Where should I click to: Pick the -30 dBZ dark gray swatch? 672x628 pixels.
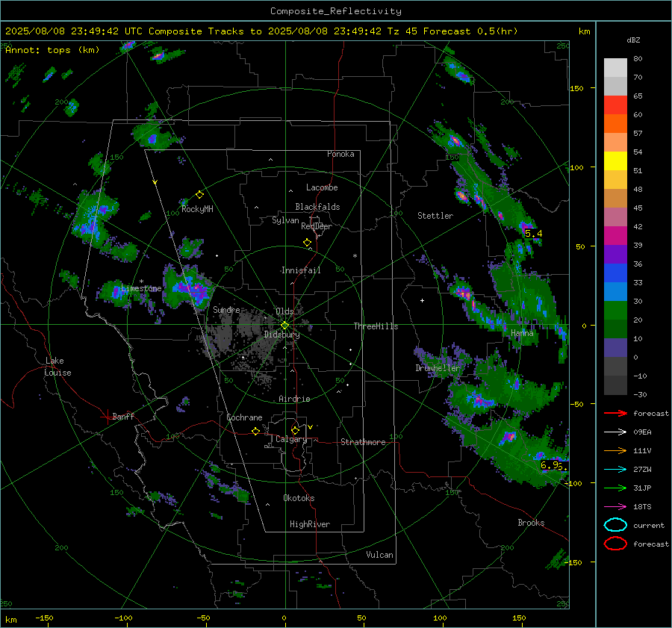615,385
